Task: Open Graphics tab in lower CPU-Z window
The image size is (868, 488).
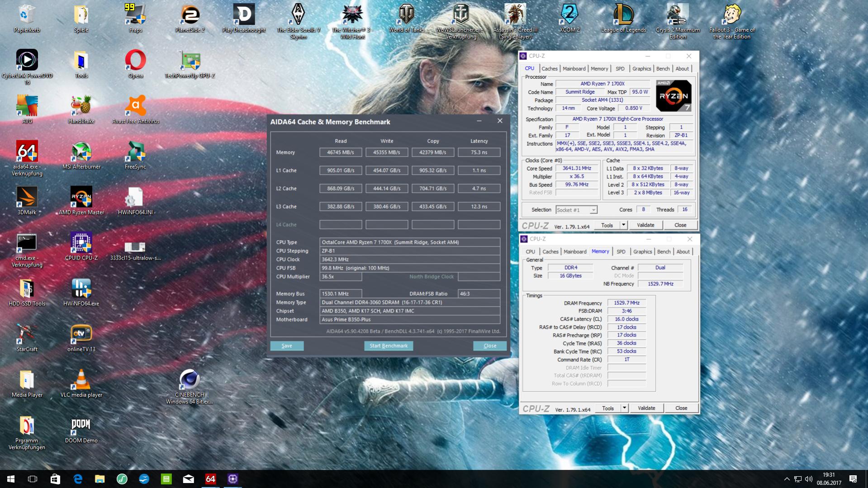Action: click(643, 251)
